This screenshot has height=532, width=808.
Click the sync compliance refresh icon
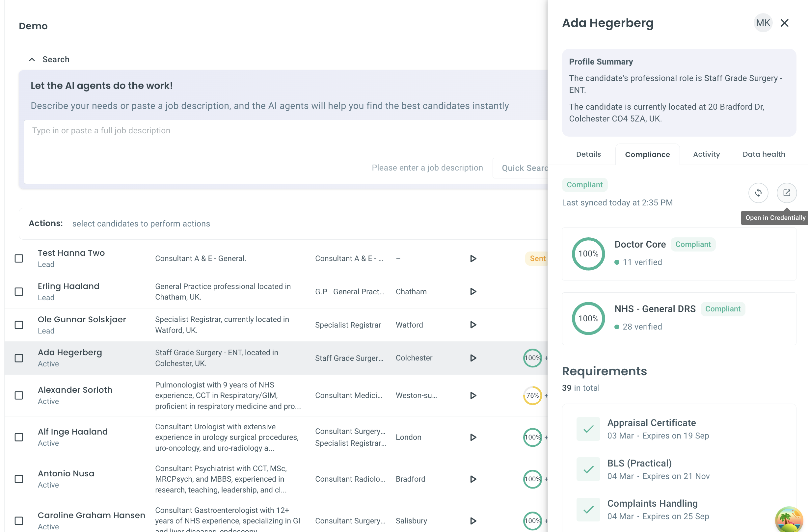(758, 193)
